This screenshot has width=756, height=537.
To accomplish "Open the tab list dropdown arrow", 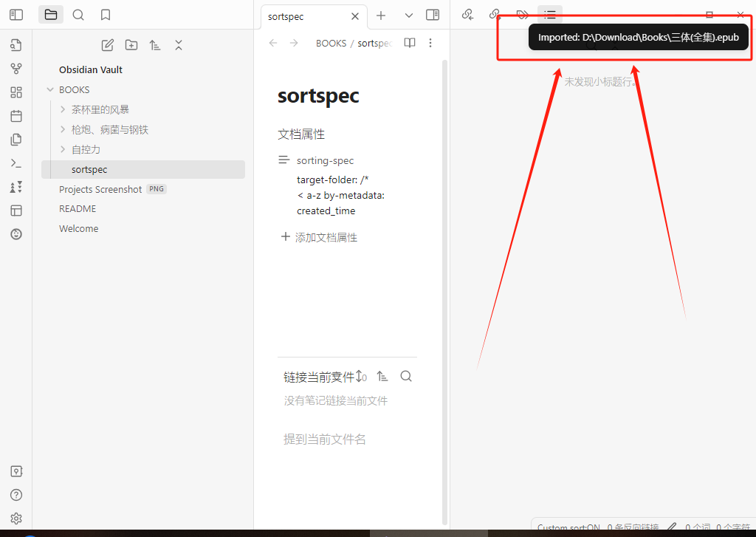I will 409,16.
